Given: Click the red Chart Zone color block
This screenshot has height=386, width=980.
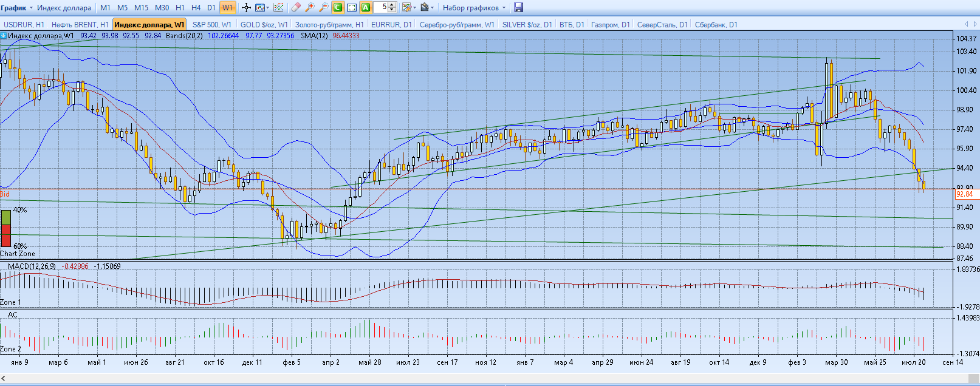Looking at the screenshot, I should pyautogui.click(x=5, y=235).
